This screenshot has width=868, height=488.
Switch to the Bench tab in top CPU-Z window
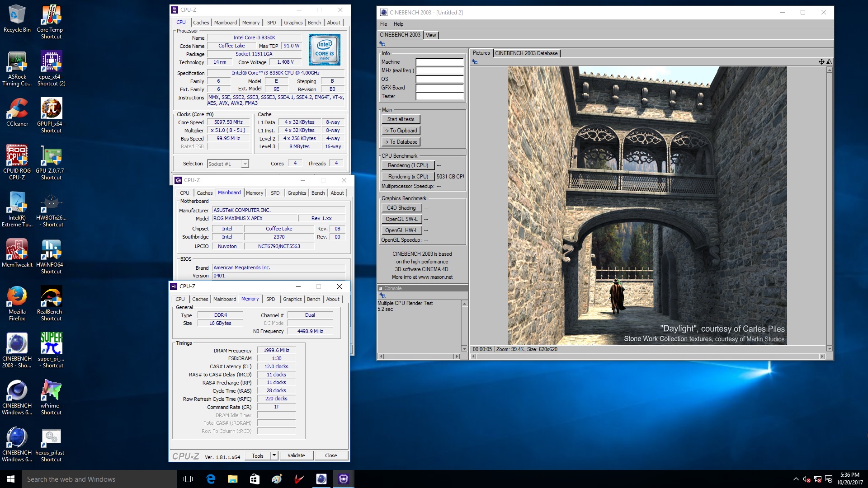(314, 23)
